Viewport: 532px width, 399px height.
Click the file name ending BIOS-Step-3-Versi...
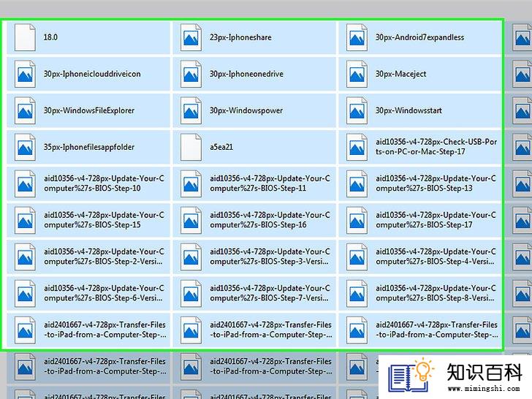[270, 256]
